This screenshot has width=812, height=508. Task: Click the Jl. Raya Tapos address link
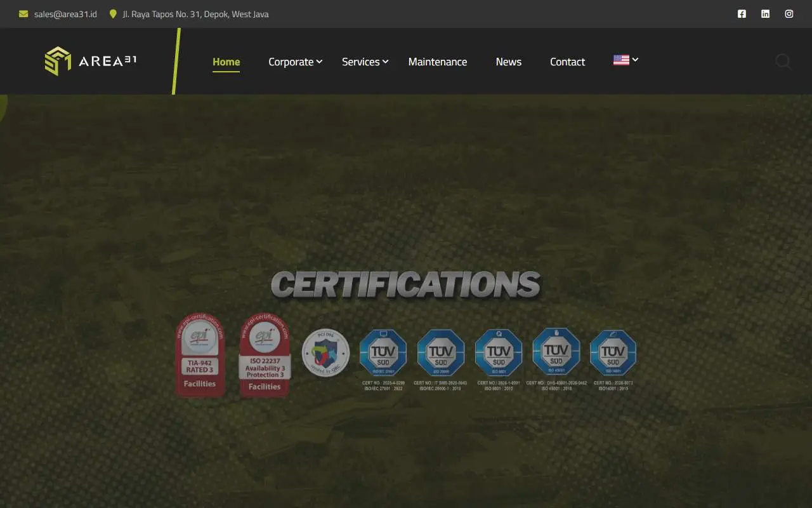coord(195,14)
